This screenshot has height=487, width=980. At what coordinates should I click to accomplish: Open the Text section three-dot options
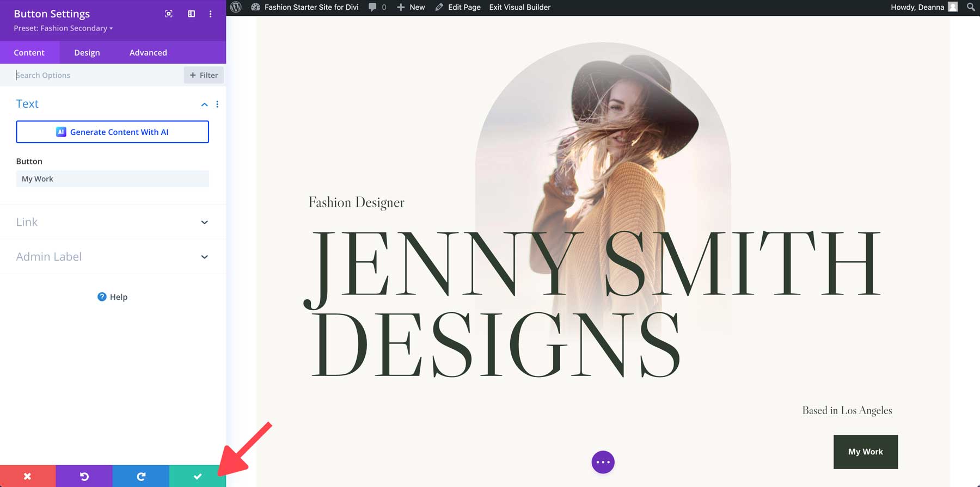(x=217, y=104)
